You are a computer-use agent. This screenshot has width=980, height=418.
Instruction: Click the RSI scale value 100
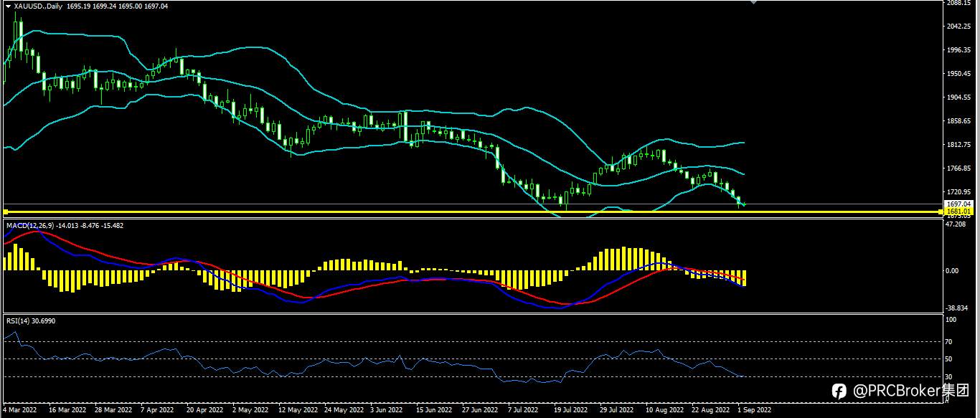(x=951, y=320)
